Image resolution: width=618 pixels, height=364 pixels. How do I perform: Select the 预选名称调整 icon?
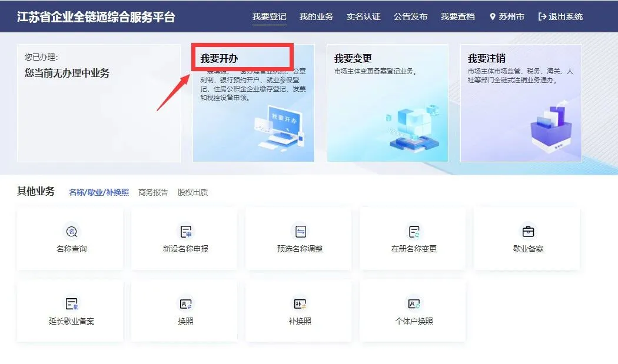[300, 231]
